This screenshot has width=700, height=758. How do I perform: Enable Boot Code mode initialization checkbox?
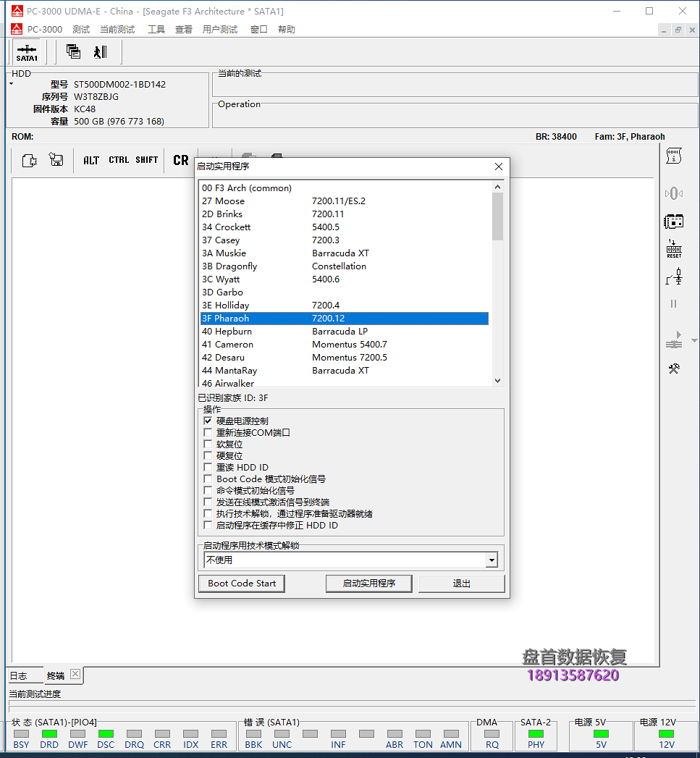[208, 479]
